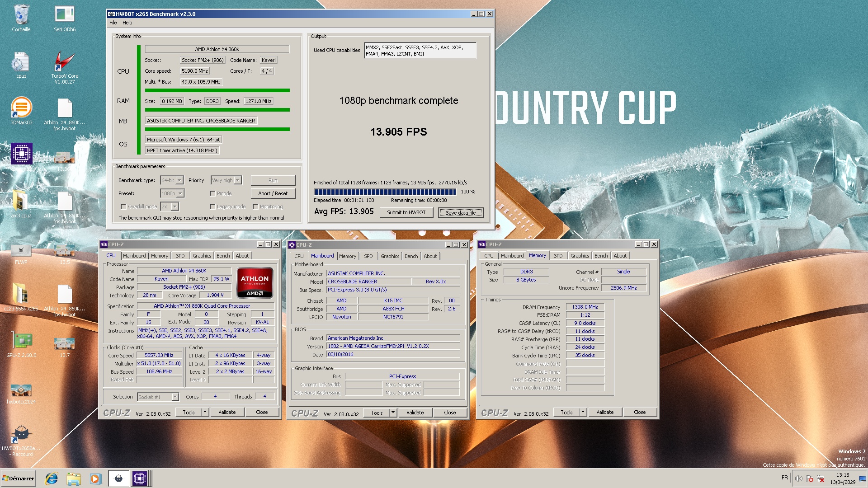
Task: Click the Submit to HWBOT button
Action: click(x=406, y=212)
